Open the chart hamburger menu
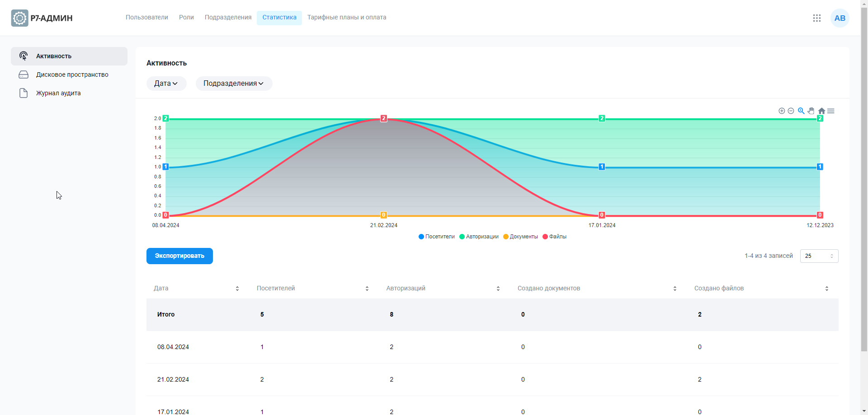This screenshot has height=415, width=868. (831, 111)
